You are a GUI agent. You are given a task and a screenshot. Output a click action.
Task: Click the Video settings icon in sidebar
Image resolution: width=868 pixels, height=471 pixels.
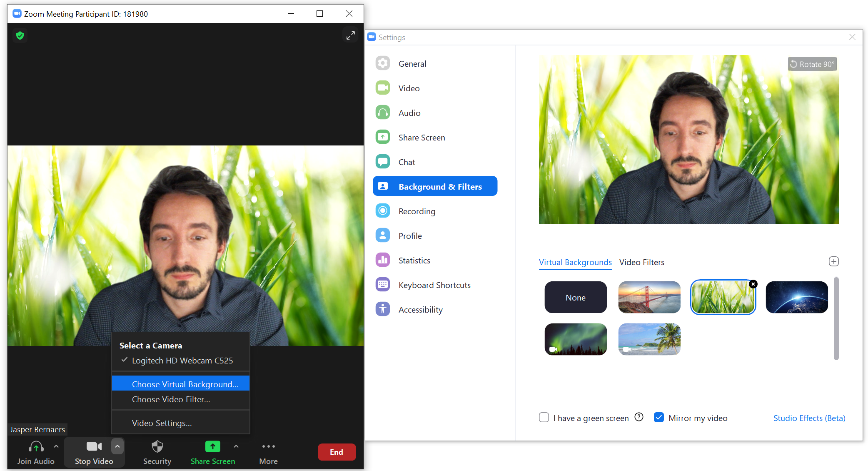[384, 88]
